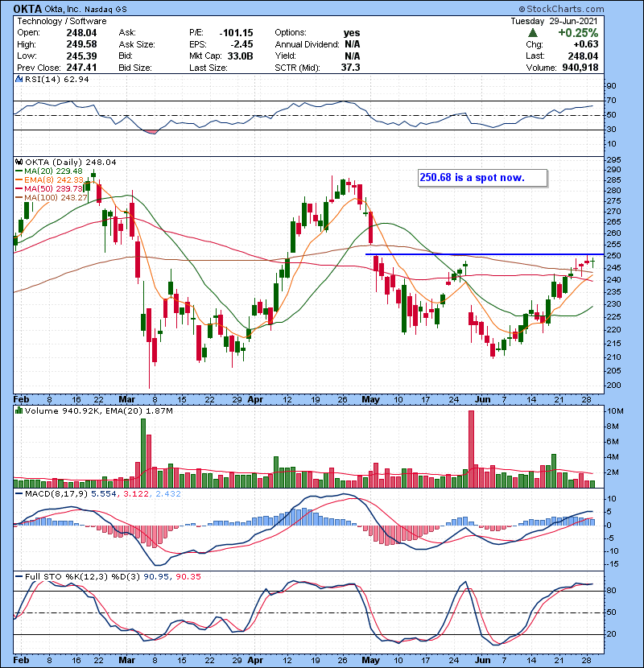Viewport: 644px width, 668px height.
Task: Click the RSI(14) indicator icon
Action: (x=19, y=79)
